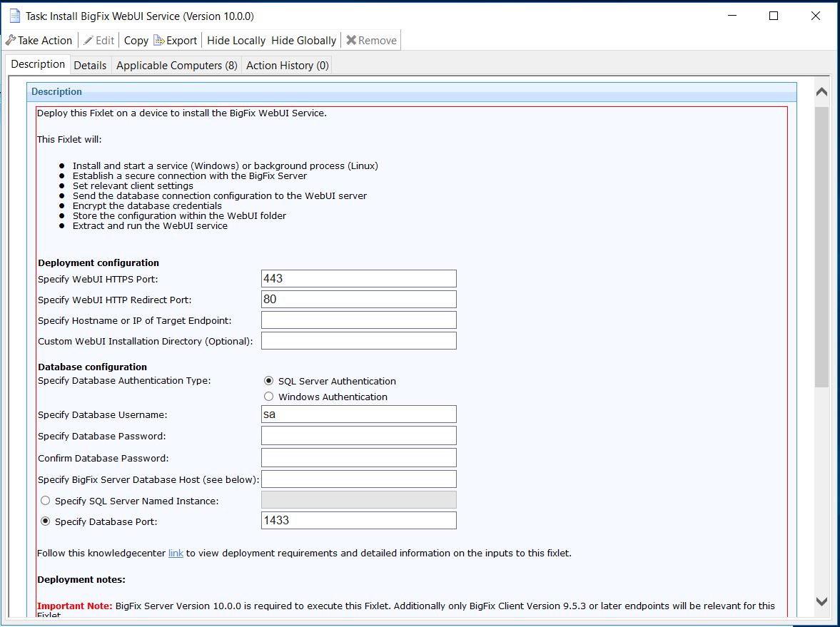Image resolution: width=840 pixels, height=627 pixels.
Task: Select SQL Server Authentication
Action: [268, 380]
